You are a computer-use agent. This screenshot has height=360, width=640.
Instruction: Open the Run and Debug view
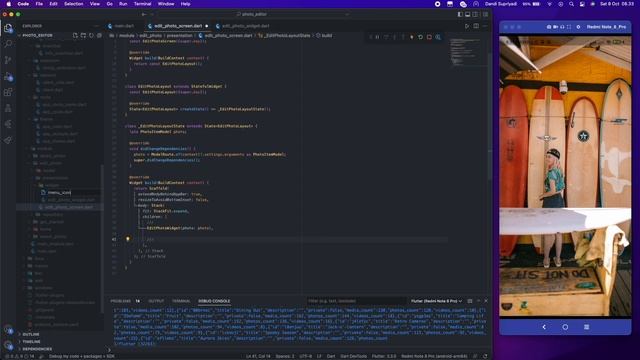(8, 76)
